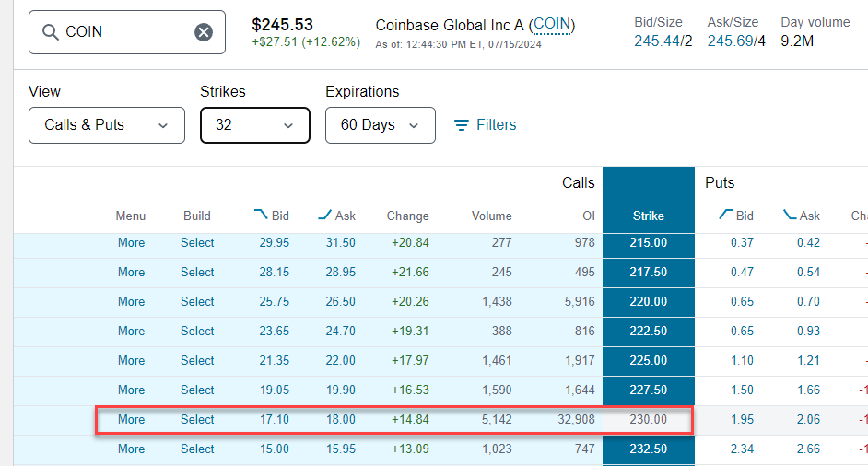Open More menu for 222.50 strike
868x466 pixels.
point(131,331)
